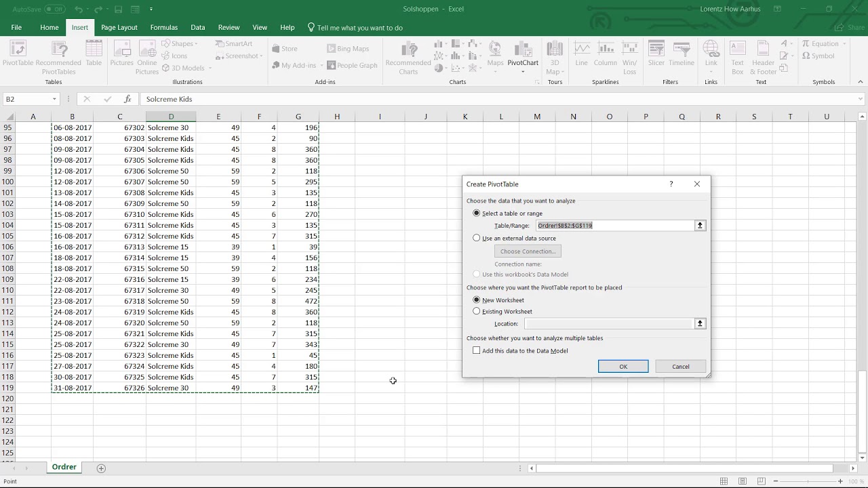
Task: Insert Bing Maps add-in
Action: tap(348, 49)
